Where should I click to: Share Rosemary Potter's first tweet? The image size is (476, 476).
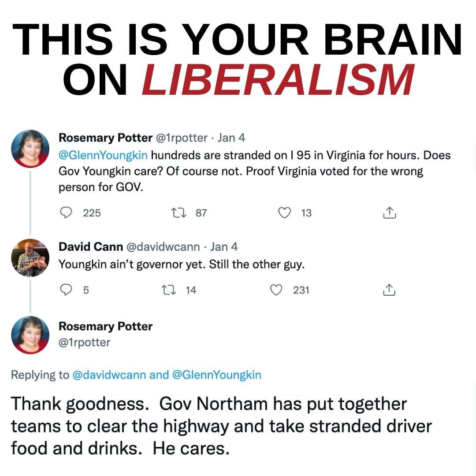pyautogui.click(x=389, y=212)
